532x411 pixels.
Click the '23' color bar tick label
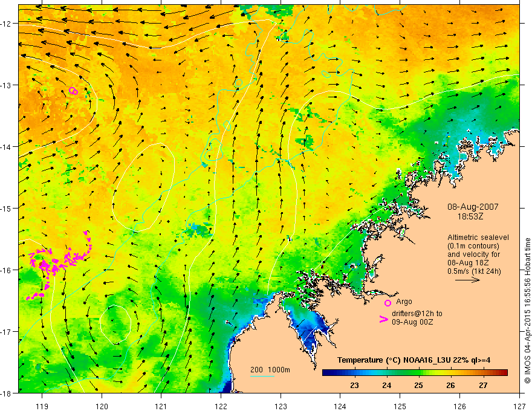(x=354, y=386)
